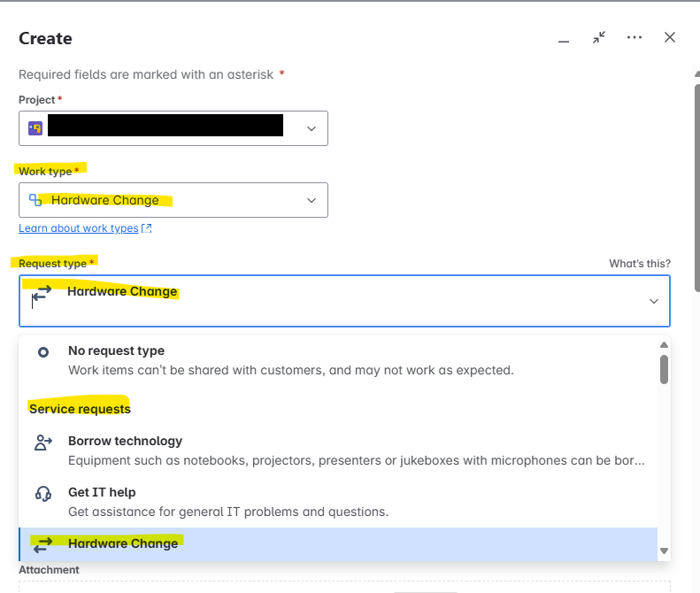700x593 pixels.
Task: Click the Attachment section label
Action: pos(49,570)
